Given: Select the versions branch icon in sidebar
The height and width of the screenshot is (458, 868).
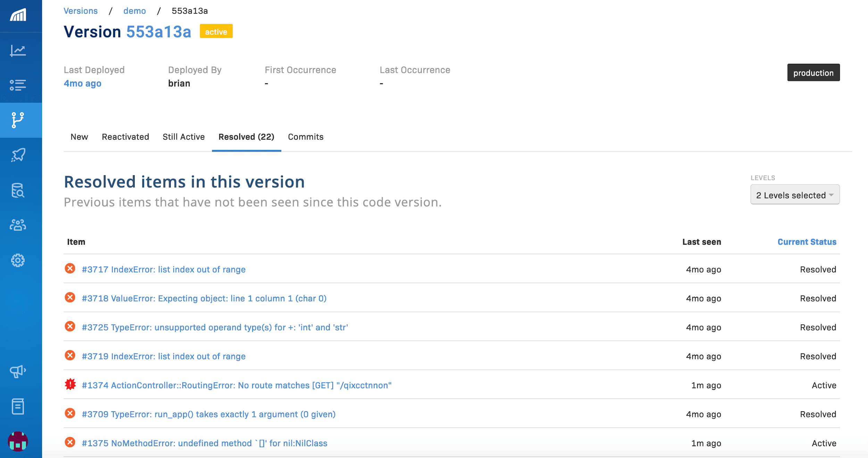Looking at the screenshot, I should click(x=18, y=120).
